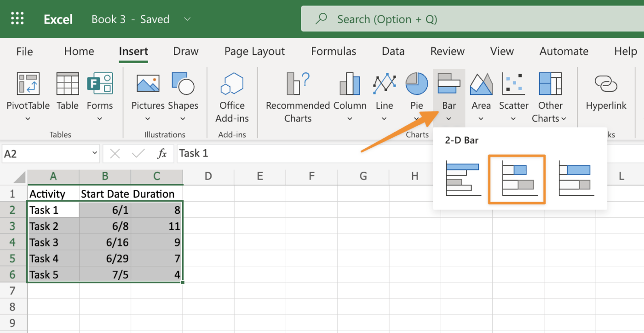
Task: Open the Page Layout tab
Action: pyautogui.click(x=254, y=51)
